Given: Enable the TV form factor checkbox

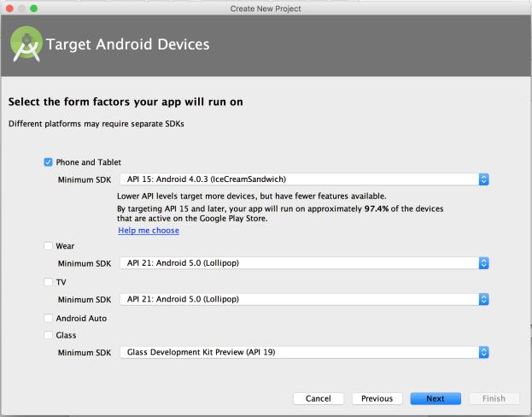Looking at the screenshot, I should click(48, 282).
